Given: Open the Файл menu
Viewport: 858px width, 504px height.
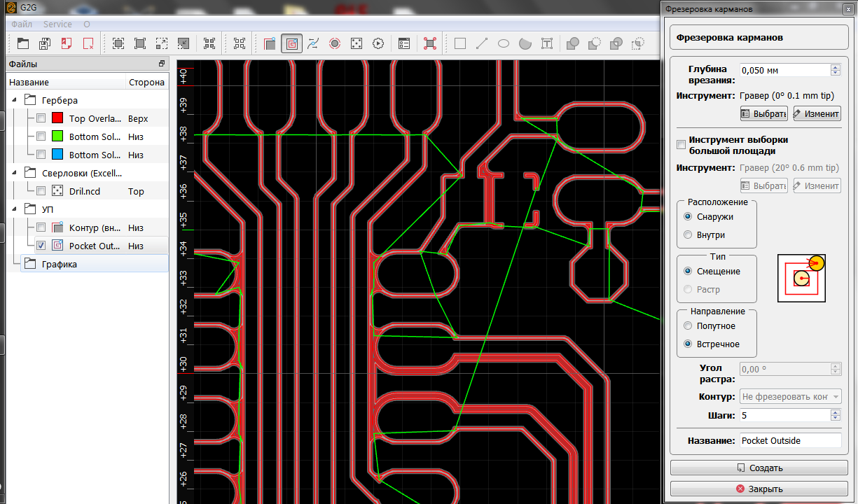Looking at the screenshot, I should (22, 24).
